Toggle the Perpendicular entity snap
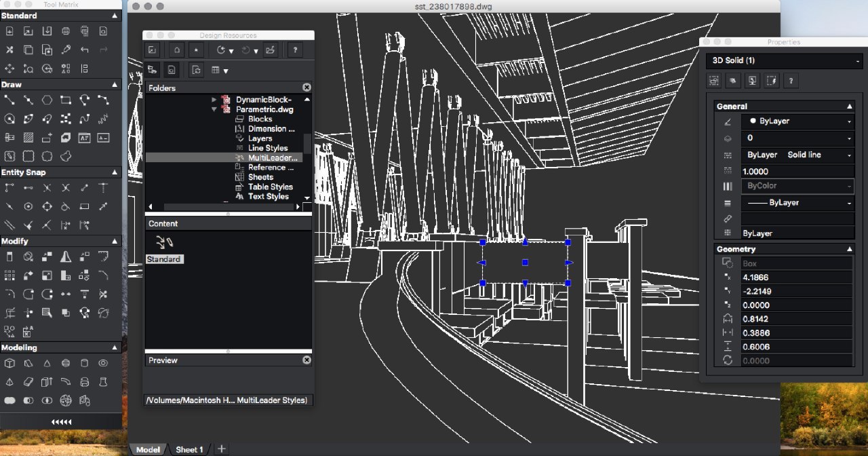This screenshot has height=456, width=868. (x=103, y=188)
